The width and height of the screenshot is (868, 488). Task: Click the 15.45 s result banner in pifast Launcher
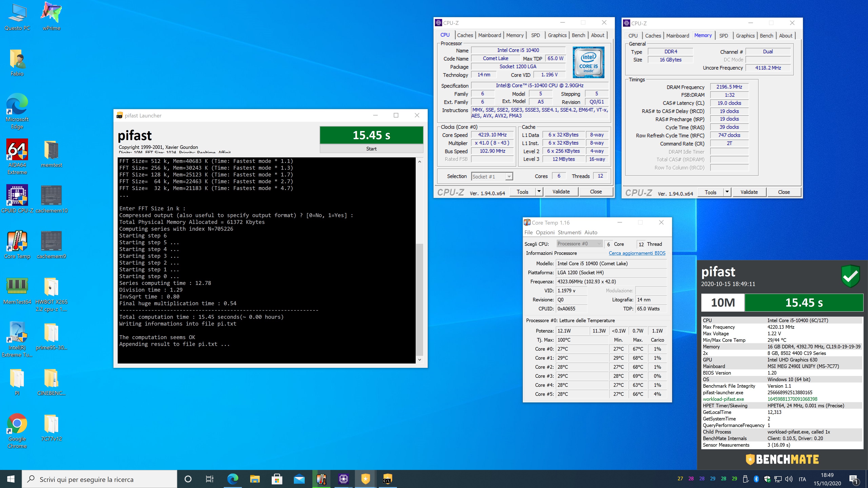click(371, 135)
